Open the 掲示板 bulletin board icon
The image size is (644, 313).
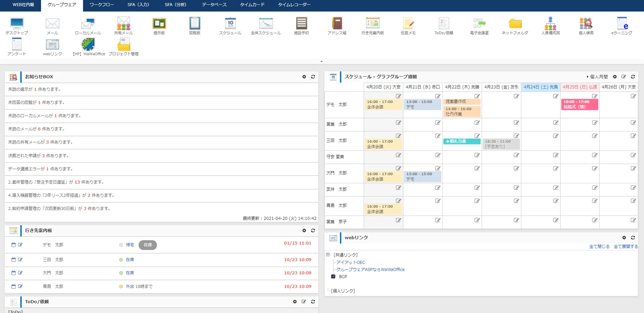coord(159,26)
